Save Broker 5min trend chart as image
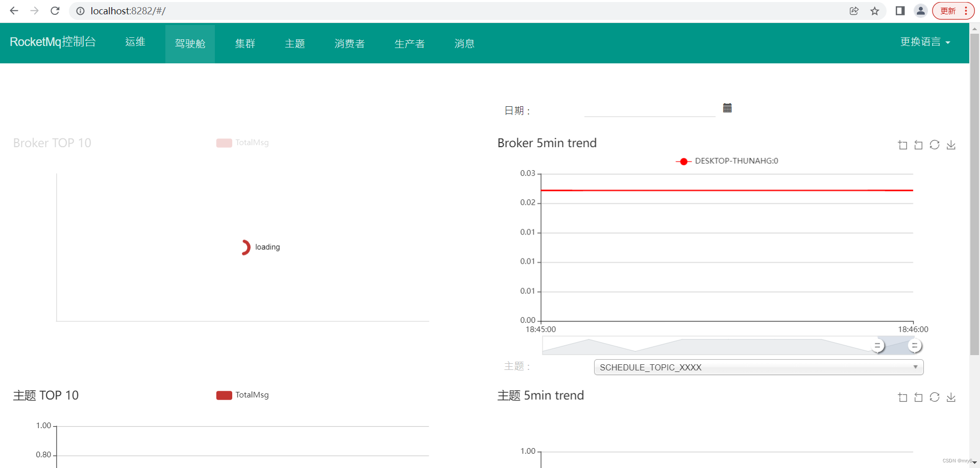The height and width of the screenshot is (468, 980). tap(951, 145)
